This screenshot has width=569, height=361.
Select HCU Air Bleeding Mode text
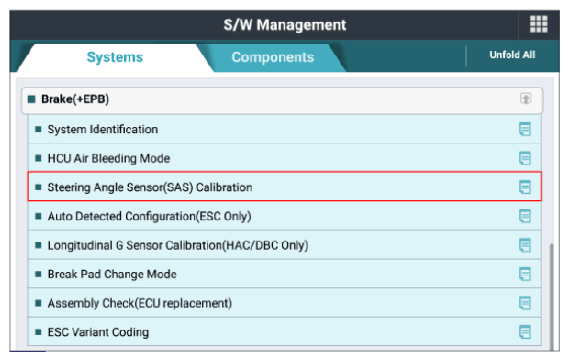(x=109, y=158)
